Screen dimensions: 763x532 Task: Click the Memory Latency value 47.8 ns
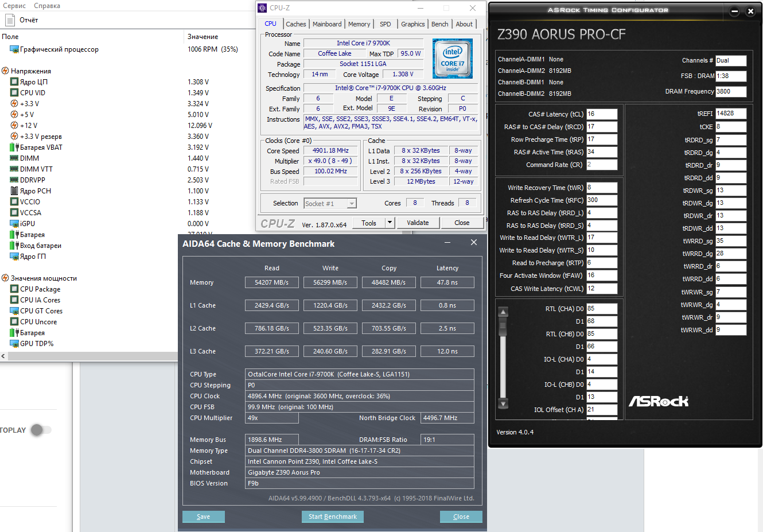[447, 282]
